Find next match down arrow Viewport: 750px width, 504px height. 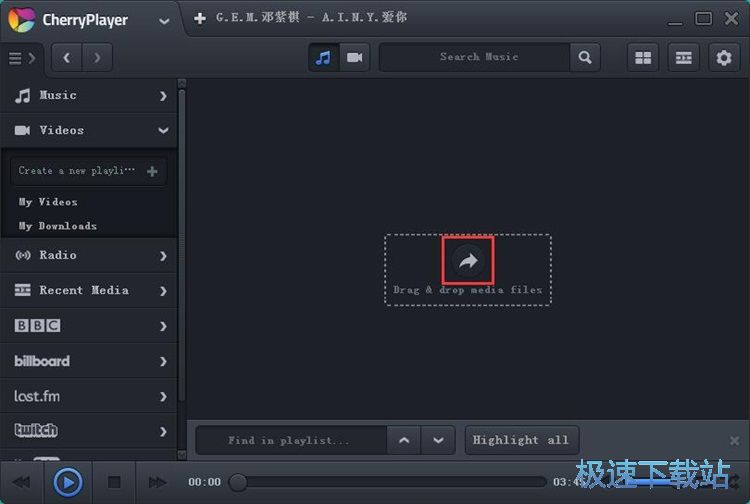pos(438,440)
